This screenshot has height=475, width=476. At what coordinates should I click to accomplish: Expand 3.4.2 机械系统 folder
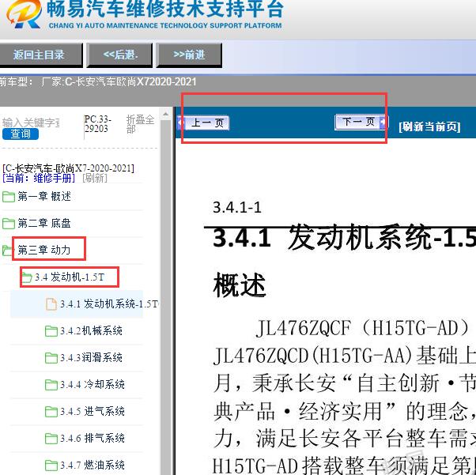(91, 330)
